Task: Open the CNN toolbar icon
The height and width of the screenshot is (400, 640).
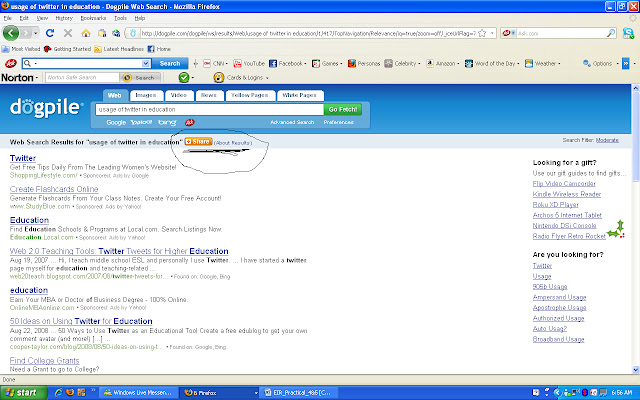Action: tap(215, 63)
